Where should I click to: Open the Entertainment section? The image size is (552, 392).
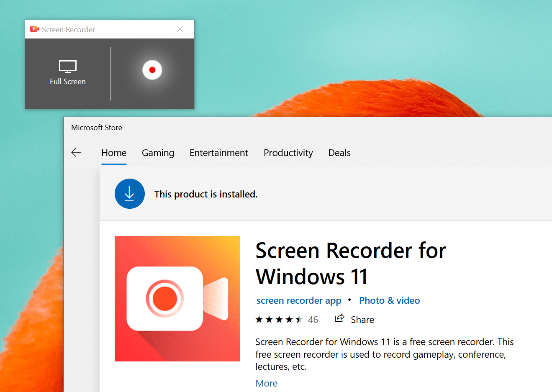pos(219,153)
